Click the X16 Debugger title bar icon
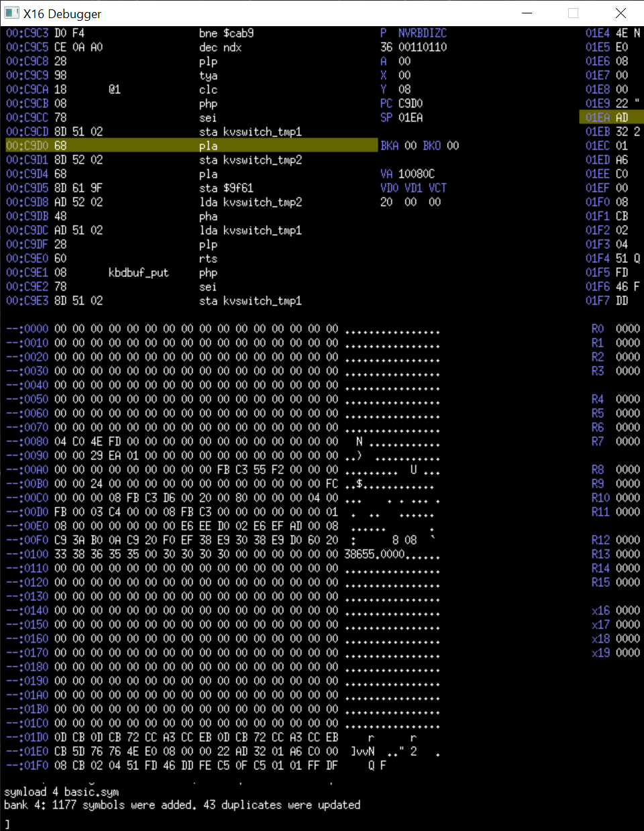The width and height of the screenshot is (644, 831). [x=11, y=13]
